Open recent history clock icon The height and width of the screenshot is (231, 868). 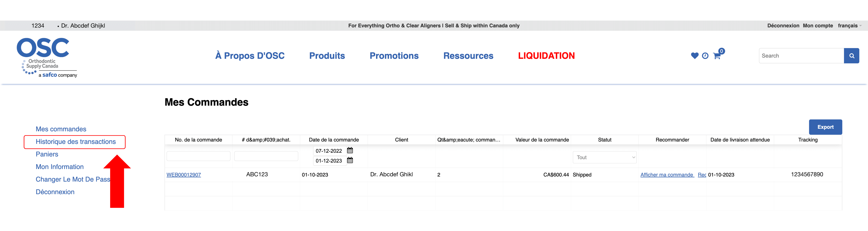(705, 56)
